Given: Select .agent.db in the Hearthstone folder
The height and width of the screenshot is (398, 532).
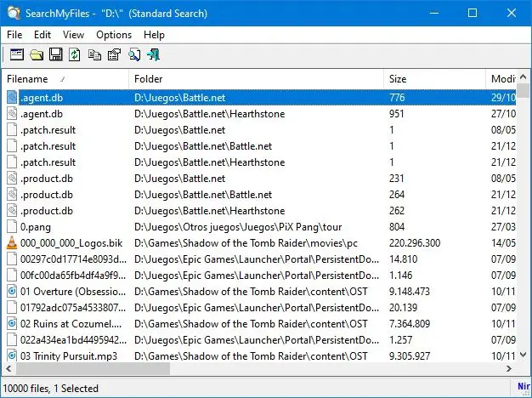Looking at the screenshot, I should [259, 114].
